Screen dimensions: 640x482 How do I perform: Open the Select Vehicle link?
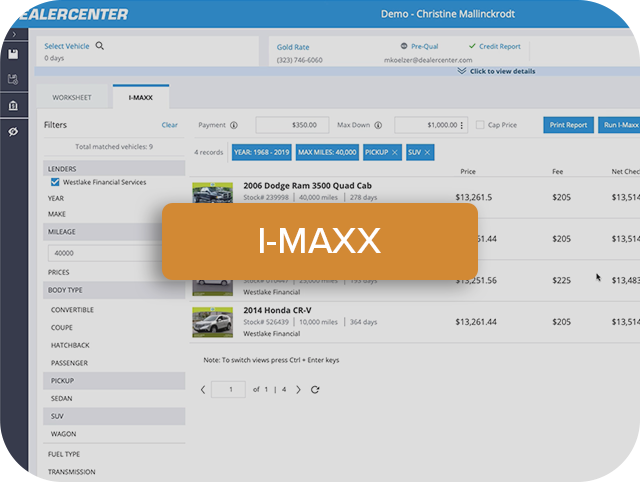pos(67,46)
